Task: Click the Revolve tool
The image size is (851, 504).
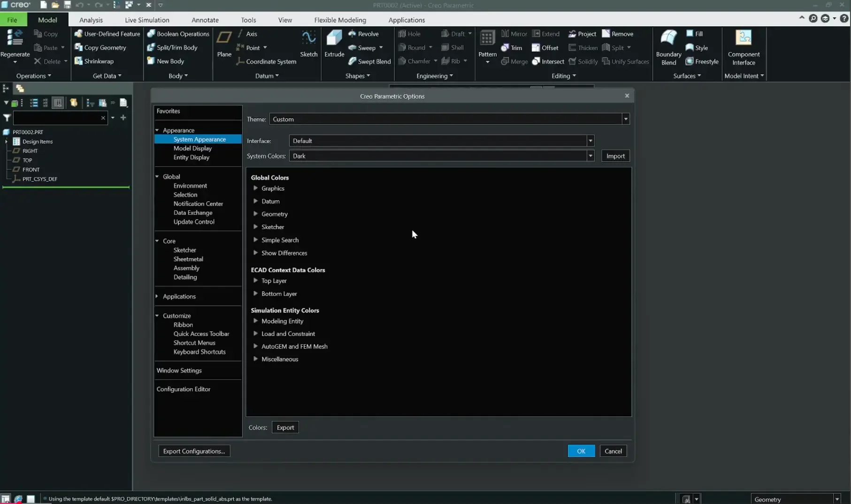Action: 363,34
